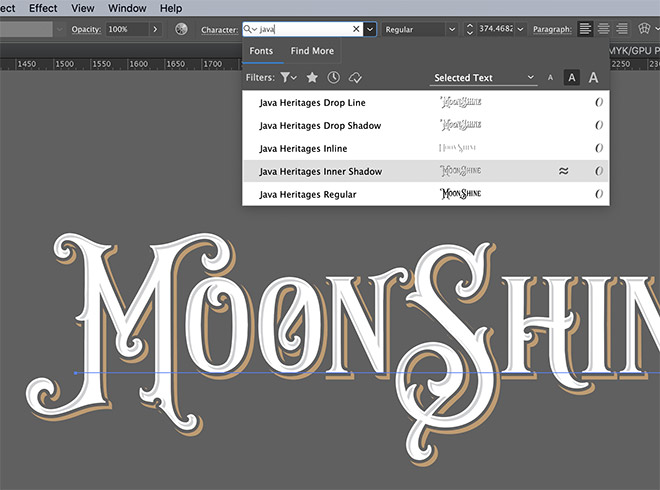Open the Selected Text preview dropdown
Screen dimensions: 660x490
pos(484,78)
